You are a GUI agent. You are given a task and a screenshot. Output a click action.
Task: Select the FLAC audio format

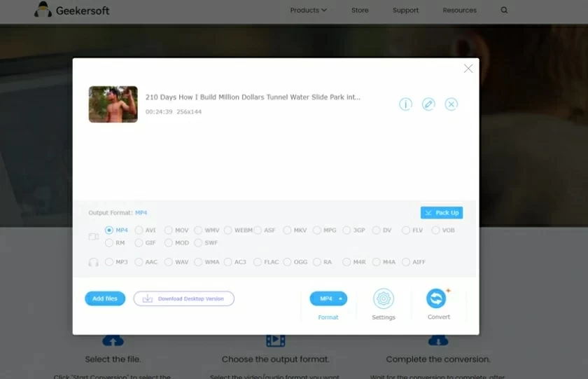(258, 262)
